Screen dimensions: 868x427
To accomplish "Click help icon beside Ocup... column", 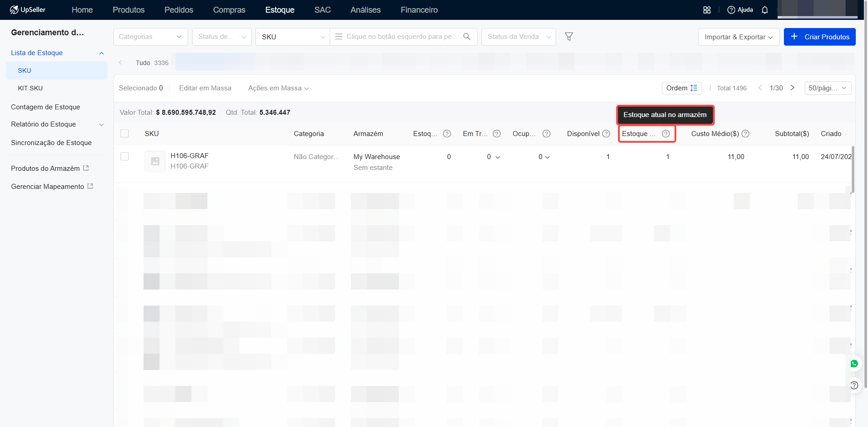I will [547, 134].
